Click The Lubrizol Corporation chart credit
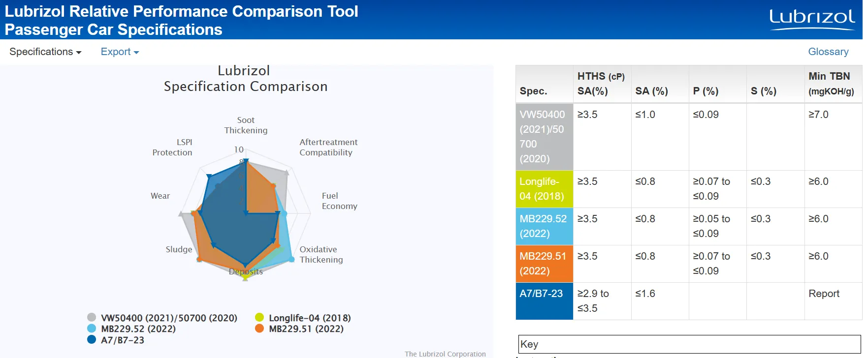Screen dimensions: 868x358 click(x=445, y=354)
